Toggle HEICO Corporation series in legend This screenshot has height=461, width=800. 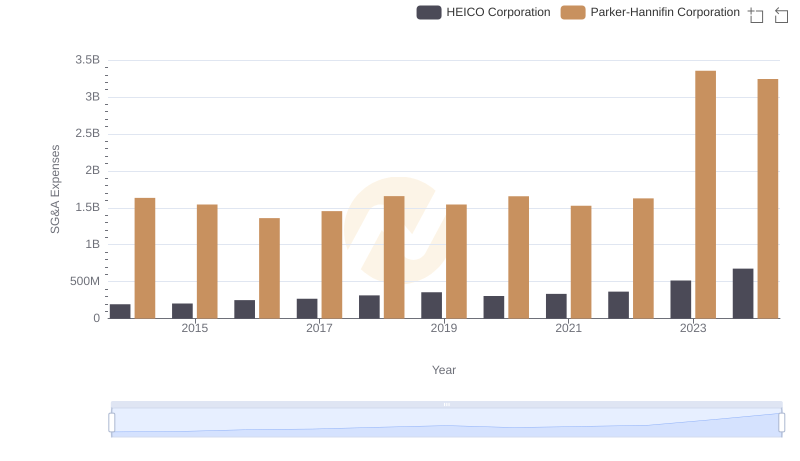click(x=483, y=12)
